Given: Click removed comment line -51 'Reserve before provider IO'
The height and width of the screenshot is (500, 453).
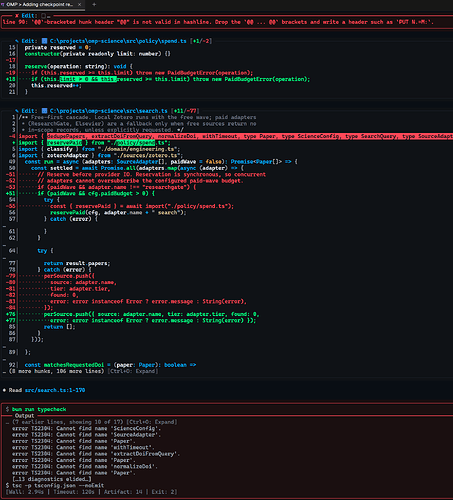Looking at the screenshot, I should click(x=136, y=174).
